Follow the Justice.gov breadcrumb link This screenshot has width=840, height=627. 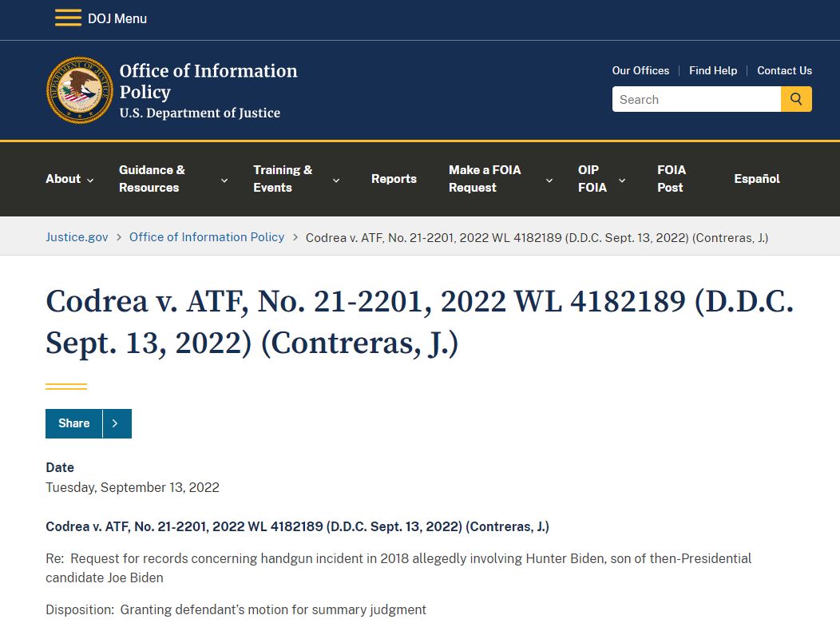point(77,237)
